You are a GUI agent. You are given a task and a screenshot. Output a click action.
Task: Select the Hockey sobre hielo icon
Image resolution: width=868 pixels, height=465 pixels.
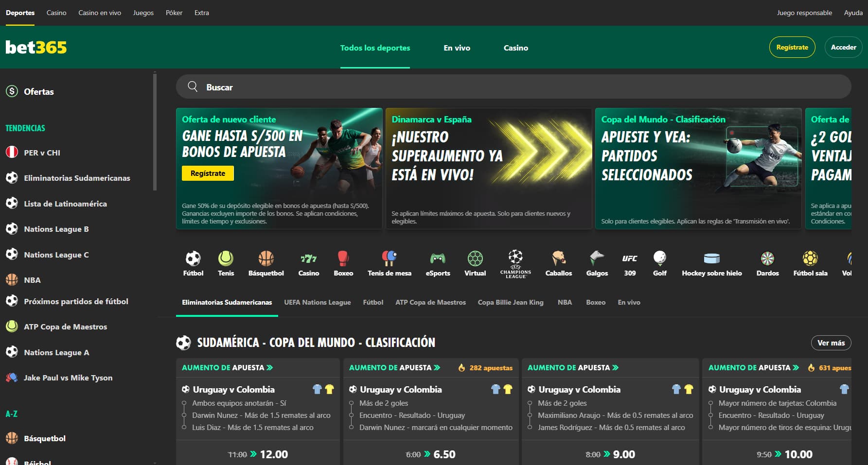tap(711, 263)
